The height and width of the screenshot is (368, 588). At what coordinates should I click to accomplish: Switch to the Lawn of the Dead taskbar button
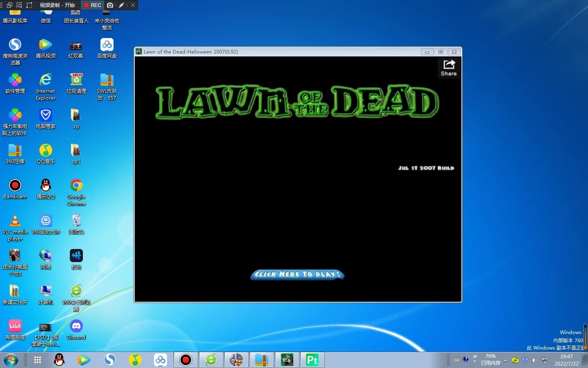coord(287,360)
